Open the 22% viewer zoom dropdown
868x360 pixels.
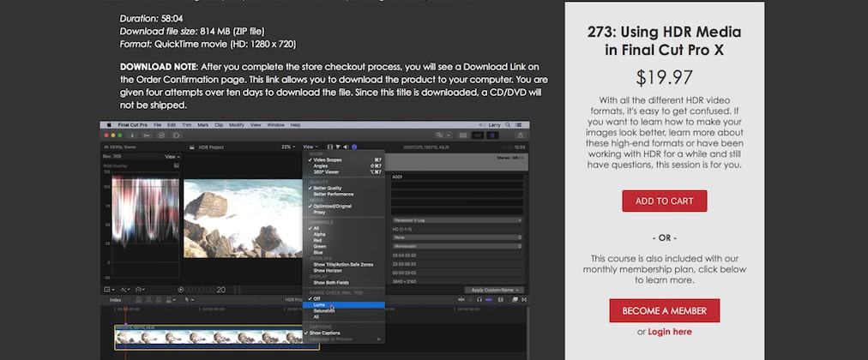[x=288, y=147]
